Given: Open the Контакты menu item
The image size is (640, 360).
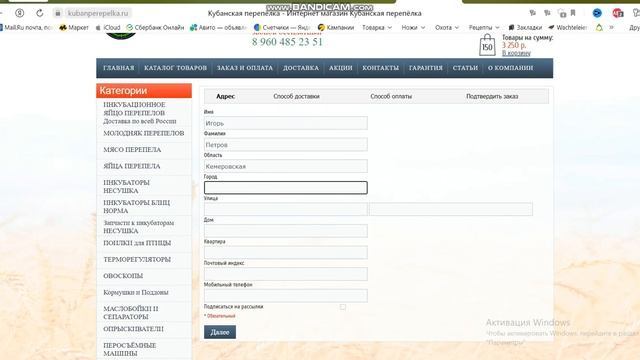Looking at the screenshot, I should (x=380, y=68).
